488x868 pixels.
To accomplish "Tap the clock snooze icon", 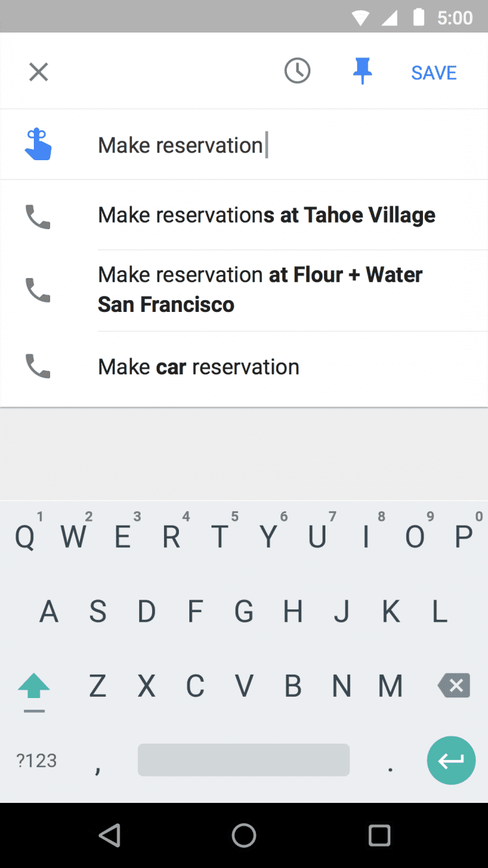I will (x=297, y=71).
